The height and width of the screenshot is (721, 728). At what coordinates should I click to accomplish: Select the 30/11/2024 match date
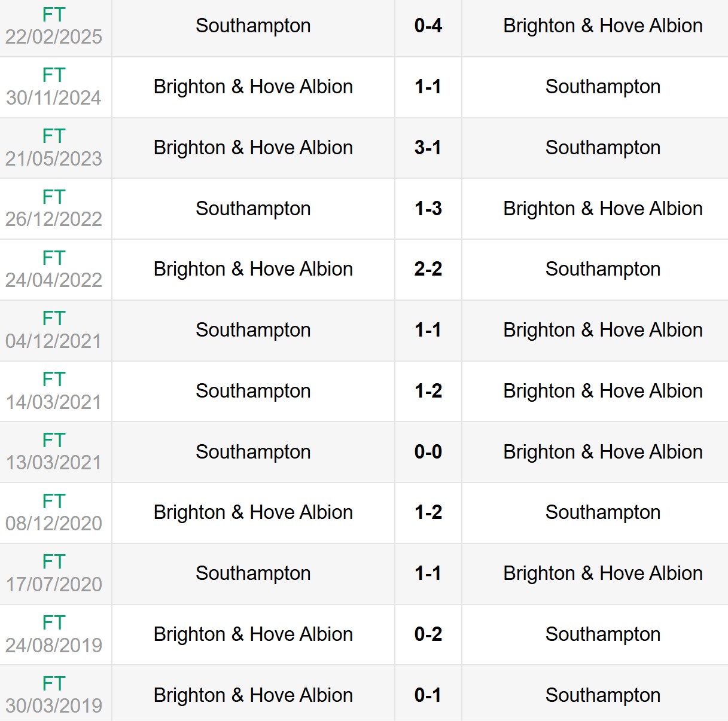tap(54, 98)
